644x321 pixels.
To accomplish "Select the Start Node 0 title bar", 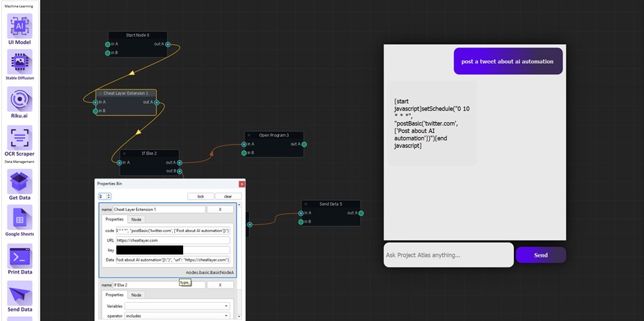I will click(x=138, y=35).
